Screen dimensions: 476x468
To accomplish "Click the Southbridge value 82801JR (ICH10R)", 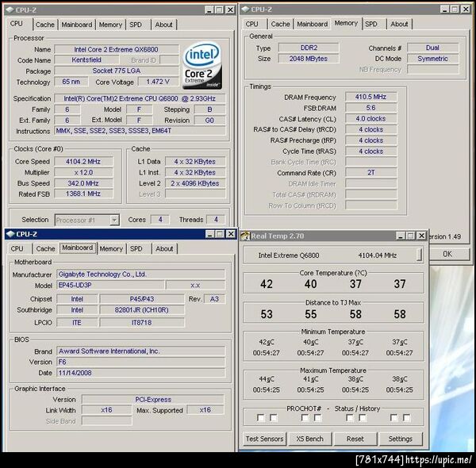I will pos(142,310).
